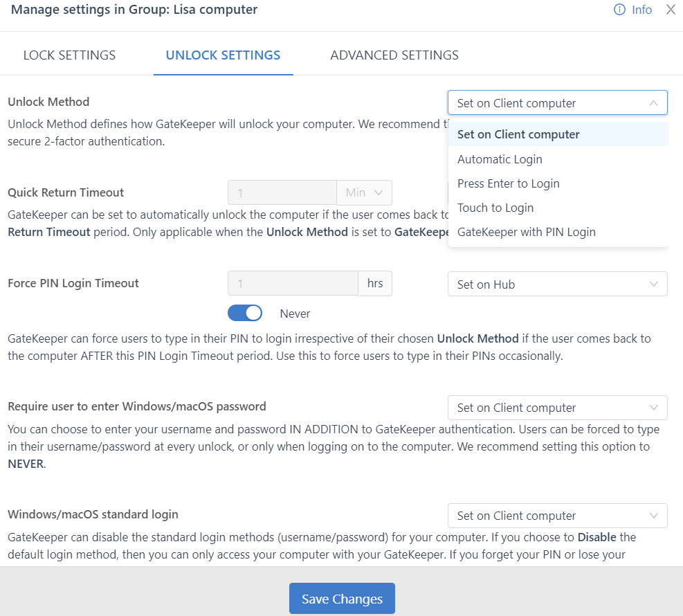Close the Manage settings dialog

click(x=670, y=10)
